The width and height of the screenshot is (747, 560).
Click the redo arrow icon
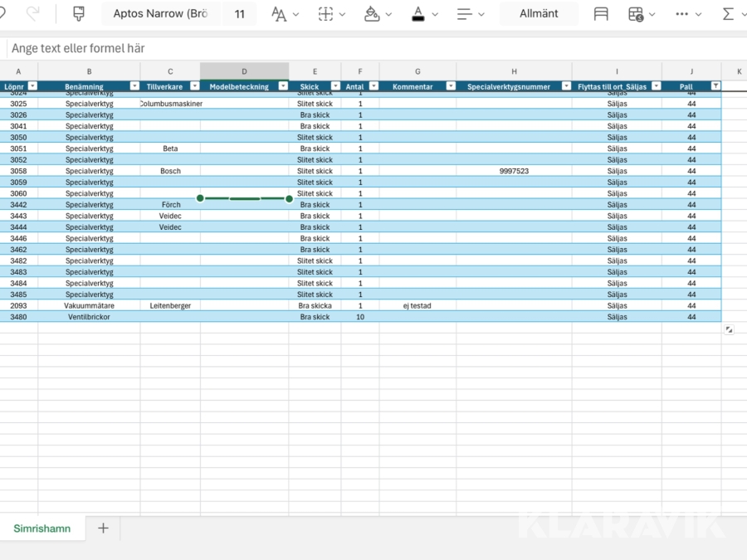33,14
